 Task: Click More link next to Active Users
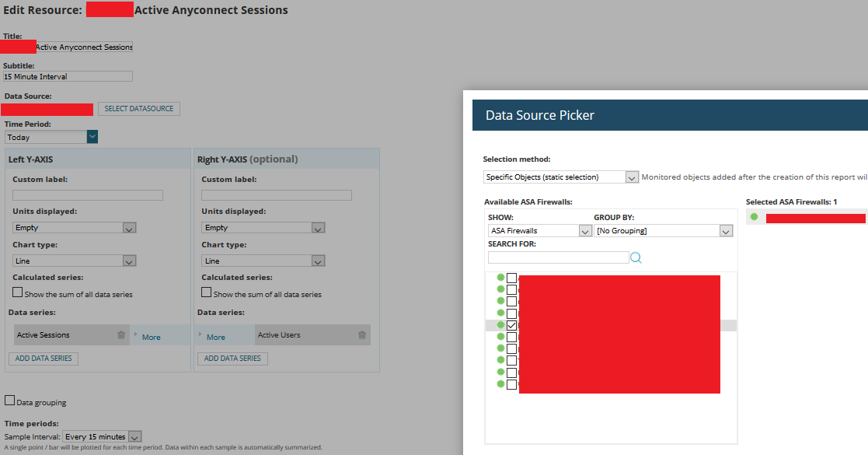click(216, 337)
